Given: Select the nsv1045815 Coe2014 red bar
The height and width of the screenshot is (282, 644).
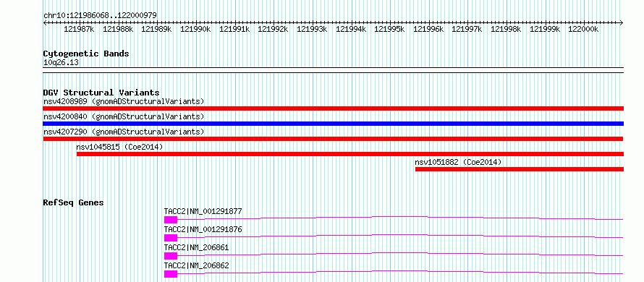Looking at the screenshot, I should coord(350,154).
